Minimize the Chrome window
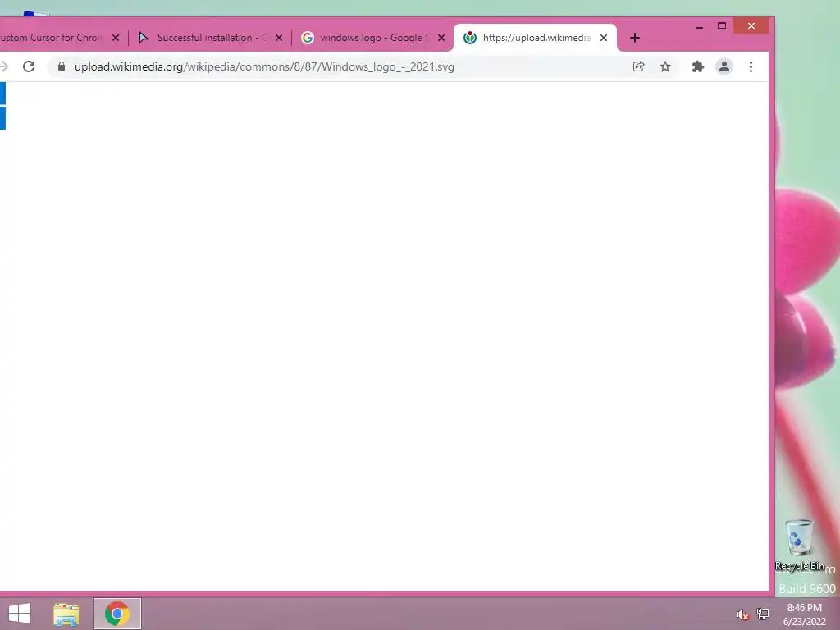 (x=700, y=26)
